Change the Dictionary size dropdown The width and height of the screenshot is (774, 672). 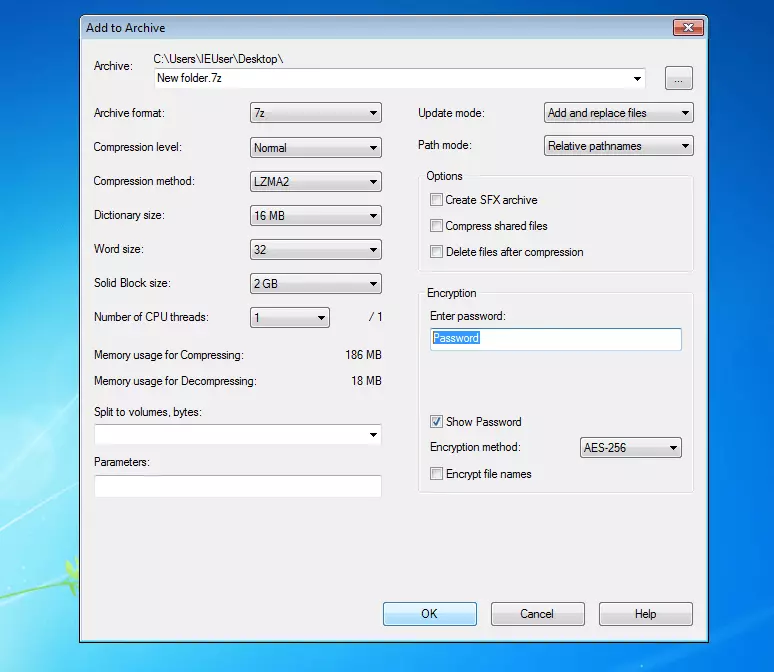click(315, 216)
